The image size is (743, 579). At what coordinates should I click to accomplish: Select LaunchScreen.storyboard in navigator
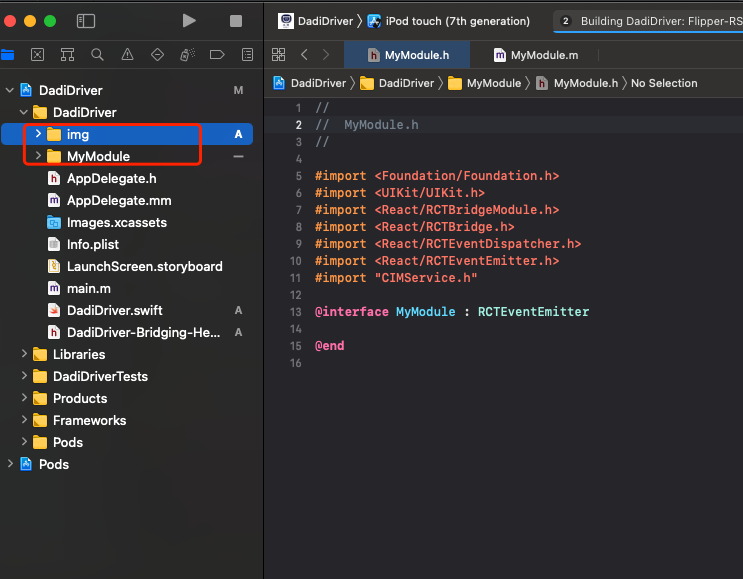point(127,266)
